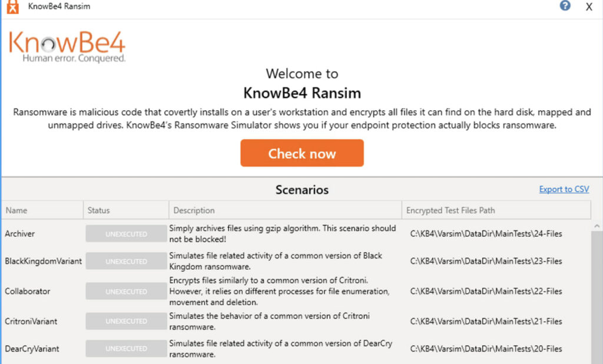Screen dimensions: 603x364
Task: Sort scenarios by the Name column header
Action: click(x=42, y=210)
